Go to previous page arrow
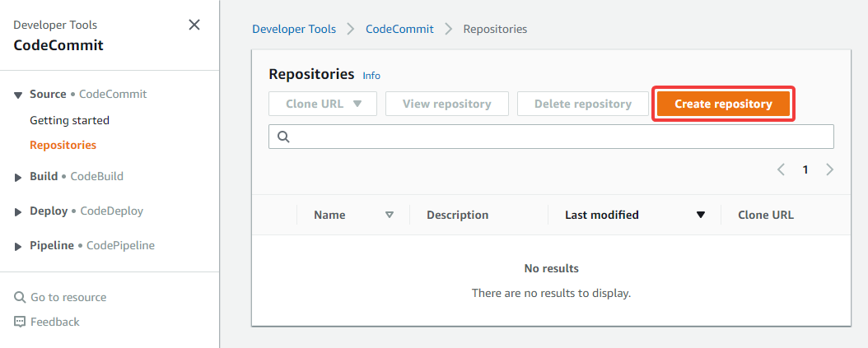Viewport: 868px width, 348px height. [781, 169]
